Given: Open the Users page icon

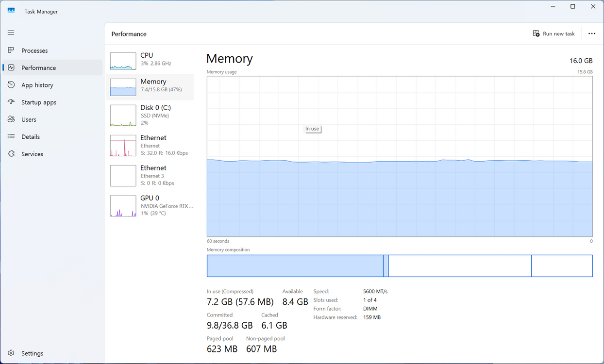Looking at the screenshot, I should [x=11, y=119].
